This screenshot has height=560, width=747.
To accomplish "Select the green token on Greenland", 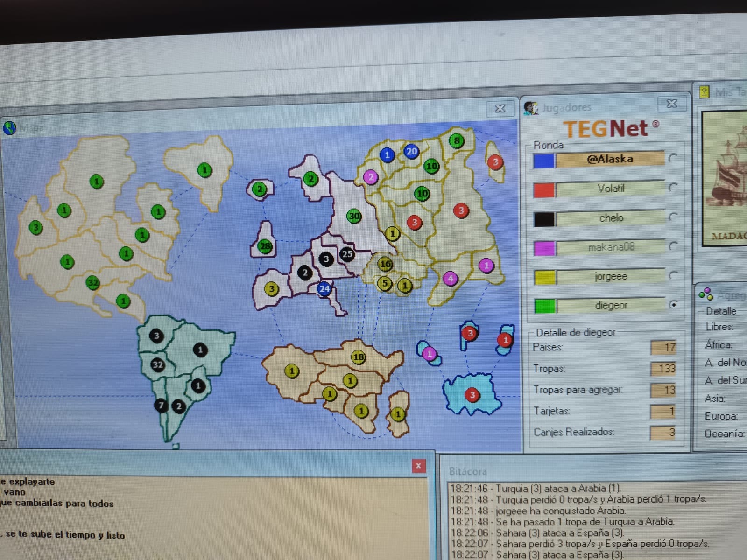I will click(x=204, y=170).
